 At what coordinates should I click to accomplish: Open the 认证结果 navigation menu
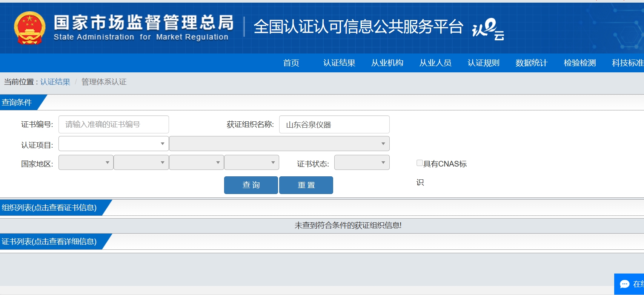tap(339, 63)
